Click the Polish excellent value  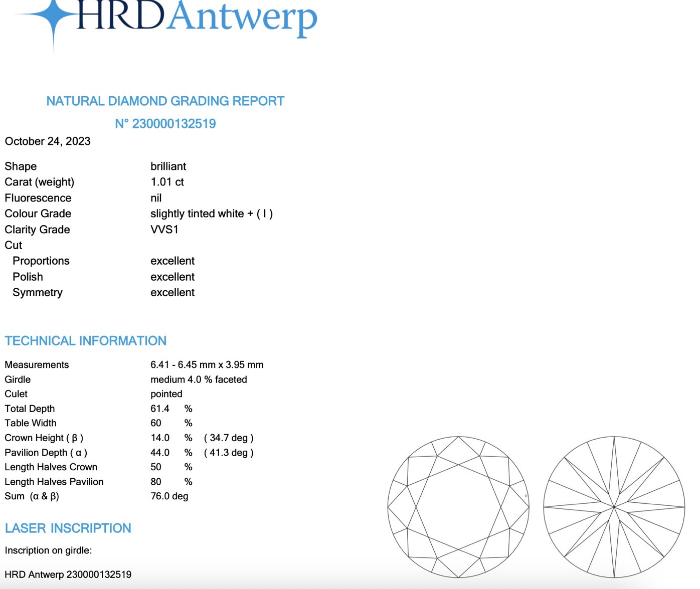tap(172, 277)
